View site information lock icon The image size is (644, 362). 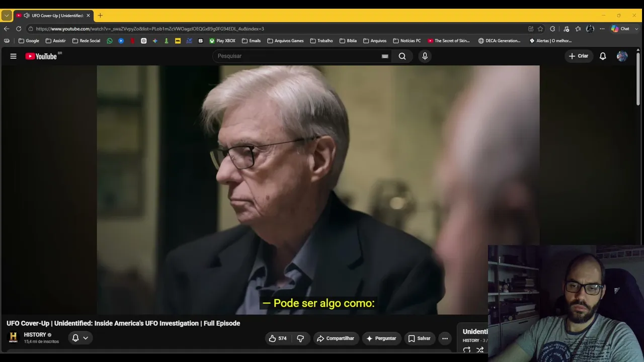(x=31, y=29)
